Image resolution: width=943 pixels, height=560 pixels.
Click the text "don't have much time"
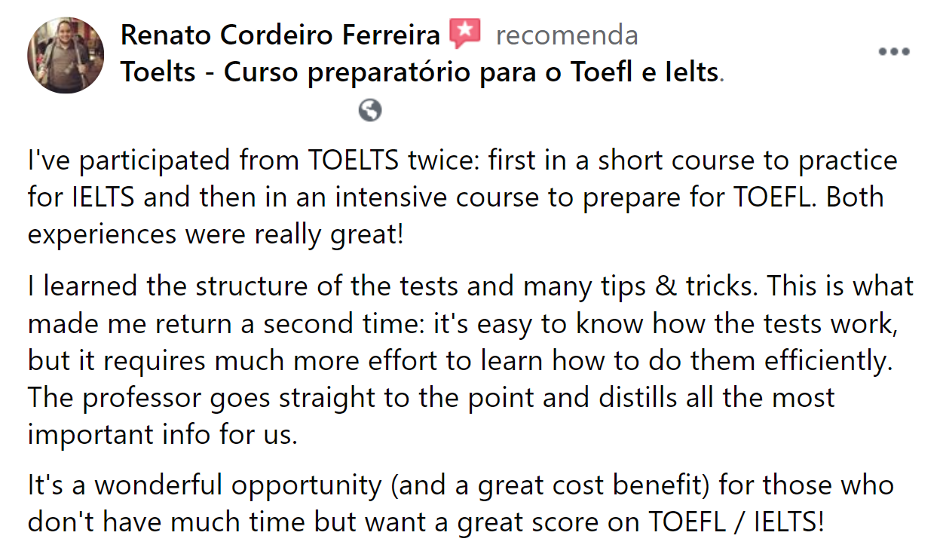tap(155, 522)
